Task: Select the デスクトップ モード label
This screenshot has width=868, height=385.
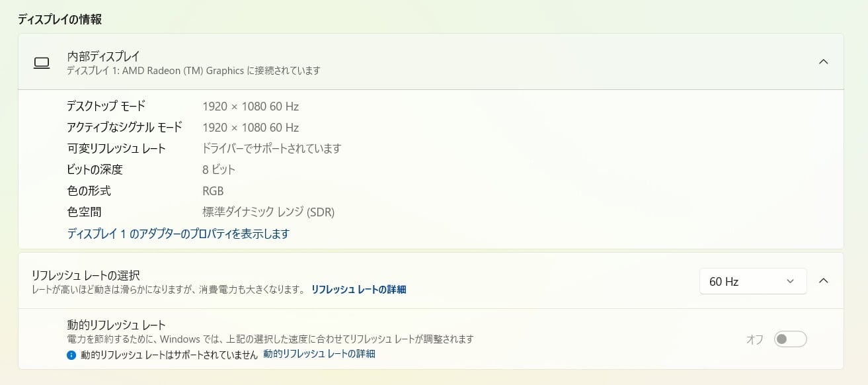Action: [x=106, y=106]
